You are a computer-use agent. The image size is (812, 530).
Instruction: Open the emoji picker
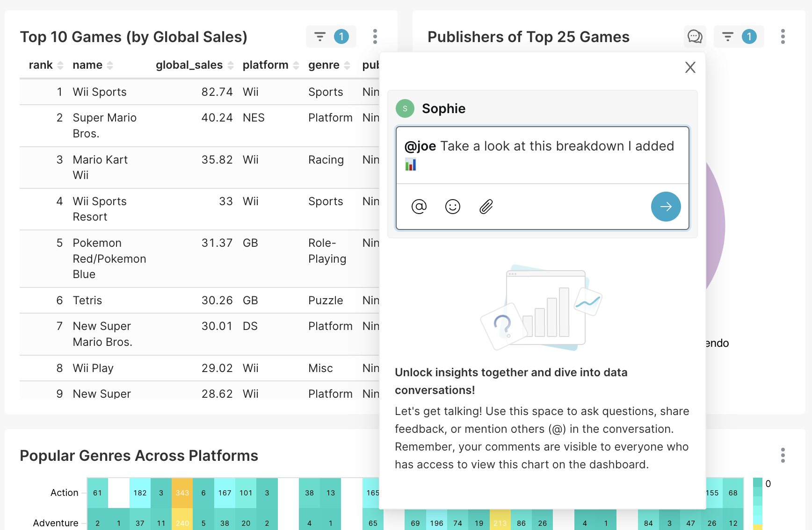tap(453, 206)
